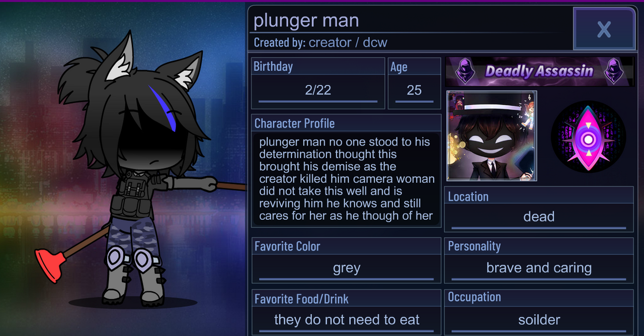Edit Occupation field showing soilder
The height and width of the screenshot is (336, 644).
[x=539, y=320]
